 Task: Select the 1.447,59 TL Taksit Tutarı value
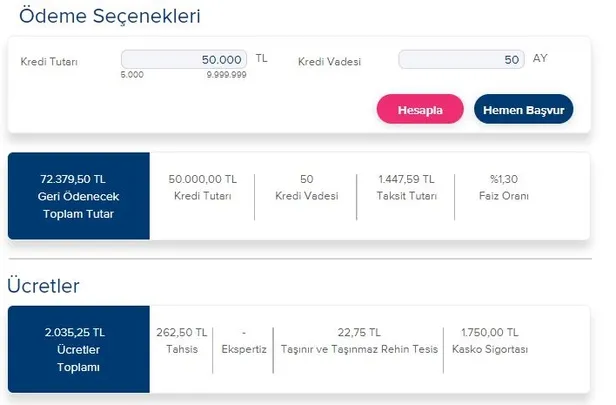tap(407, 187)
